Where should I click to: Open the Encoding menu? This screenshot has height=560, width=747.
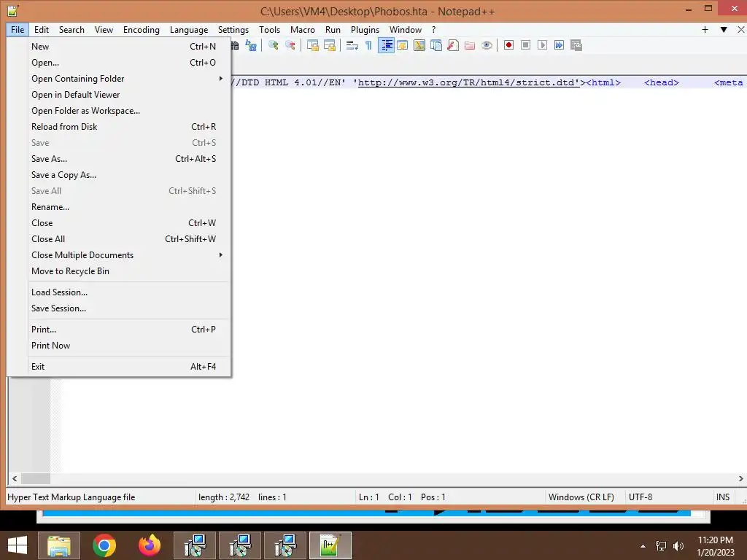click(x=141, y=29)
